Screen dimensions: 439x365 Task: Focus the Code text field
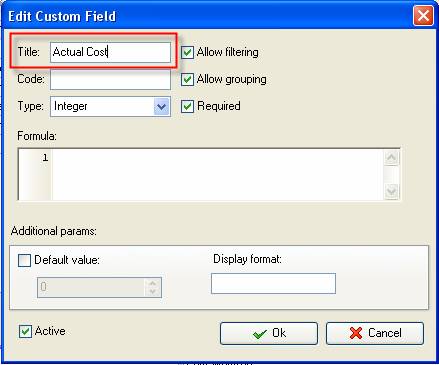pos(110,79)
